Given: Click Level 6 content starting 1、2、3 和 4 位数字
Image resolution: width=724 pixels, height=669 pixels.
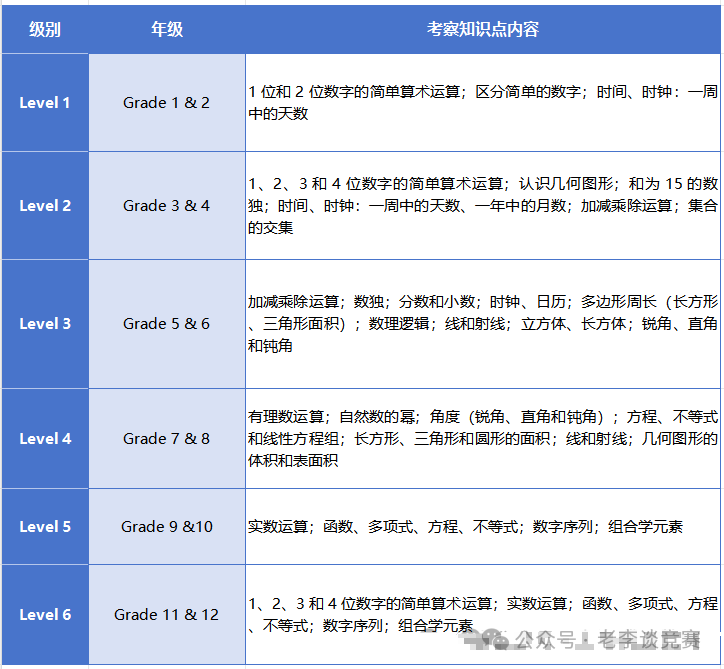Looking at the screenshot, I should click(x=483, y=615).
